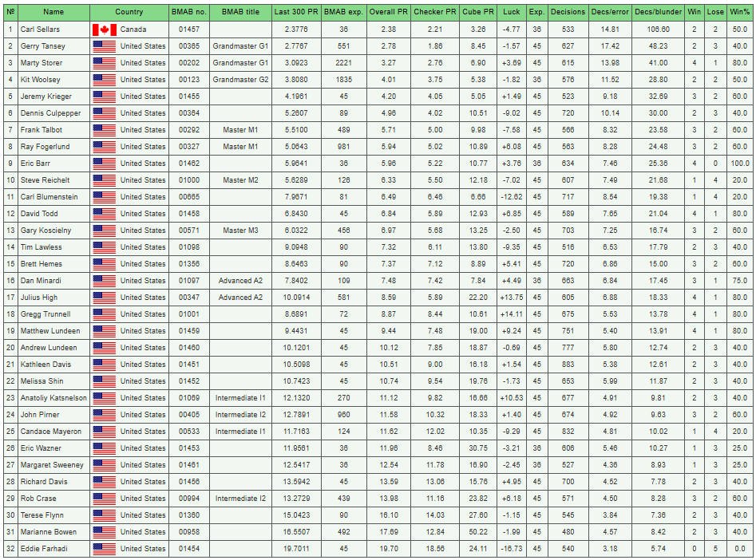The width and height of the screenshot is (756, 560).
Task: Click the Decisions column header
Action: click(x=568, y=12)
